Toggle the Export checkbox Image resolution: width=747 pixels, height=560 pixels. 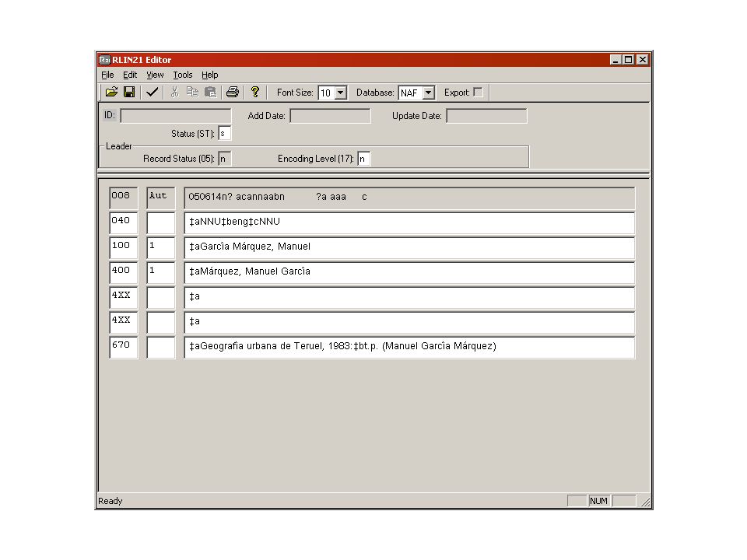pyautogui.click(x=479, y=93)
